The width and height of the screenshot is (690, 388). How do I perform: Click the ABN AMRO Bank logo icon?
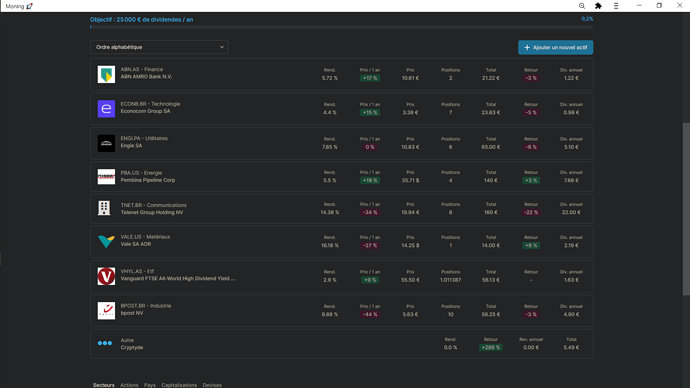tap(106, 74)
